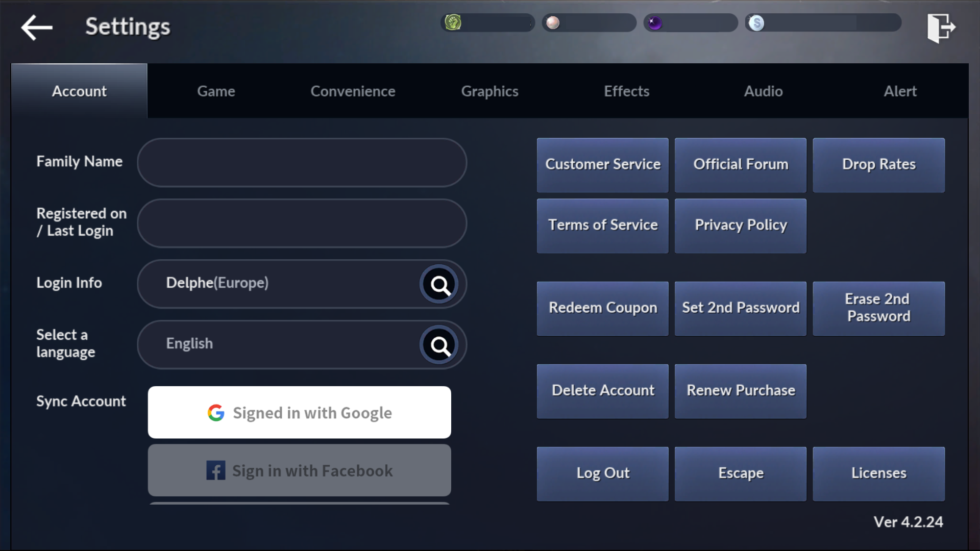Tap Signed in with Google button
Screen dimensions: 980x551
tap(300, 412)
